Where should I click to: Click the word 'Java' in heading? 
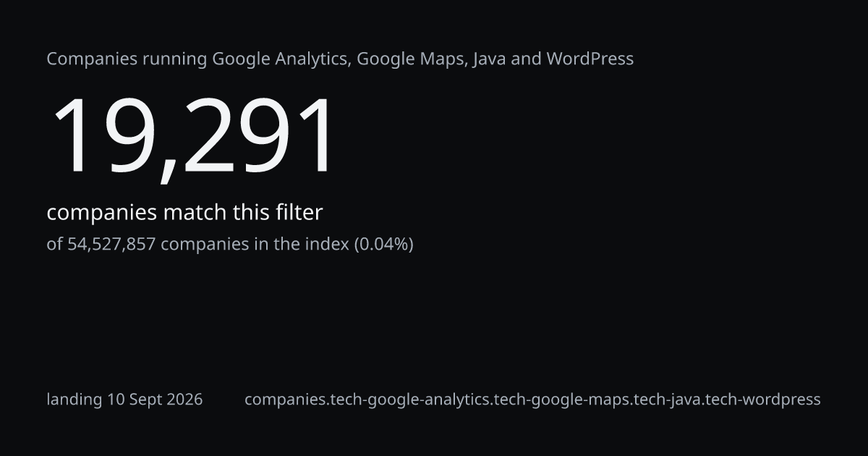point(489,59)
